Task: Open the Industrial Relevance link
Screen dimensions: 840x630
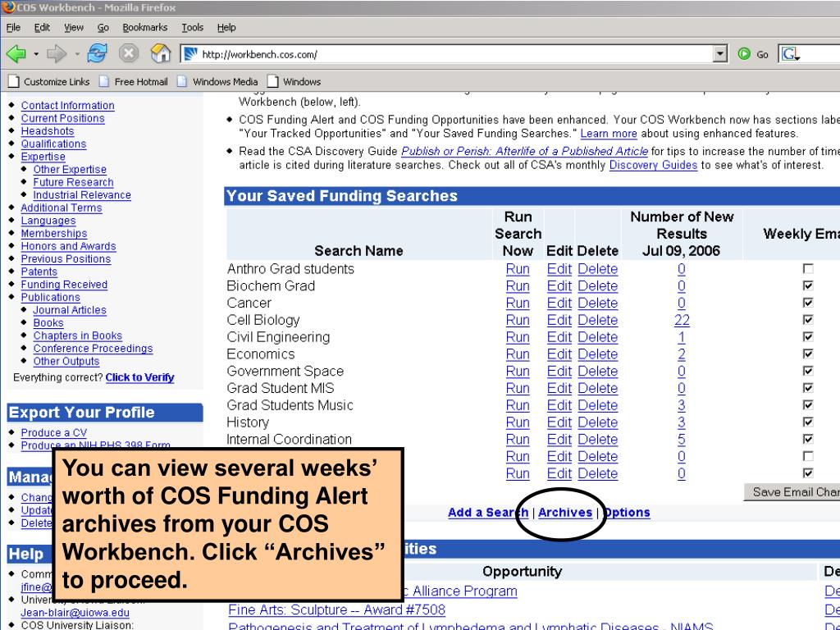Action: tap(82, 195)
